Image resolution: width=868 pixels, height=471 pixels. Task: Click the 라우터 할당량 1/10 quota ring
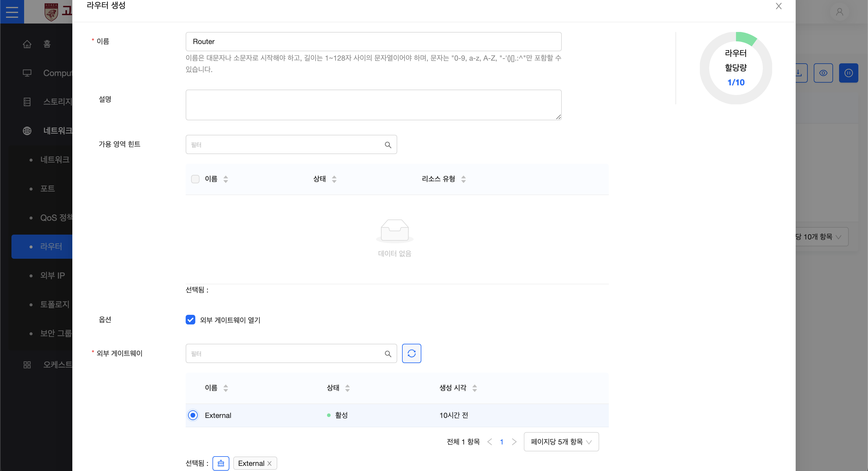736,68
